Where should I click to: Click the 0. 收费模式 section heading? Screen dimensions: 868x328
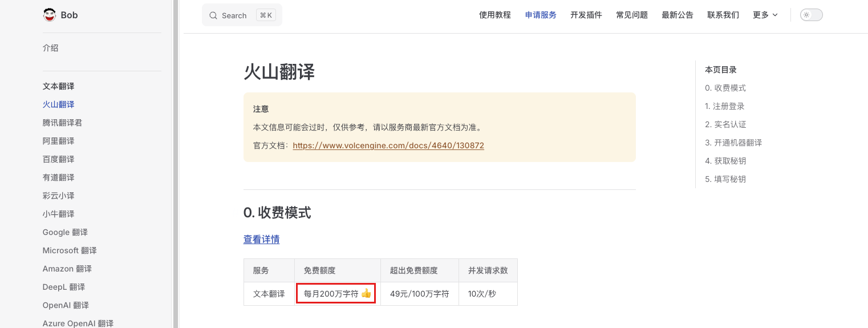277,213
